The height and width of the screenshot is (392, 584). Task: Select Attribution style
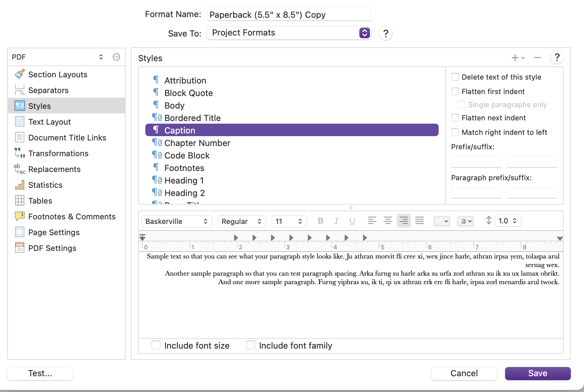pyautogui.click(x=292, y=81)
